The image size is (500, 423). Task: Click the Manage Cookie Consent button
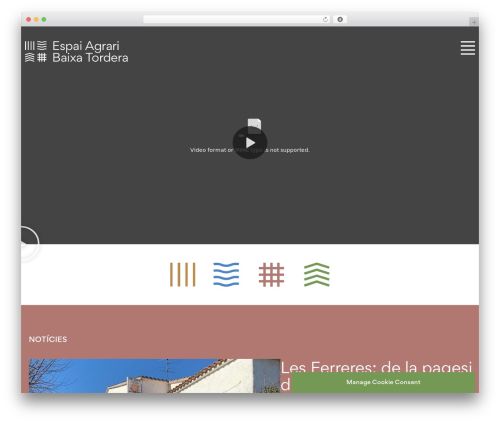pyautogui.click(x=383, y=382)
